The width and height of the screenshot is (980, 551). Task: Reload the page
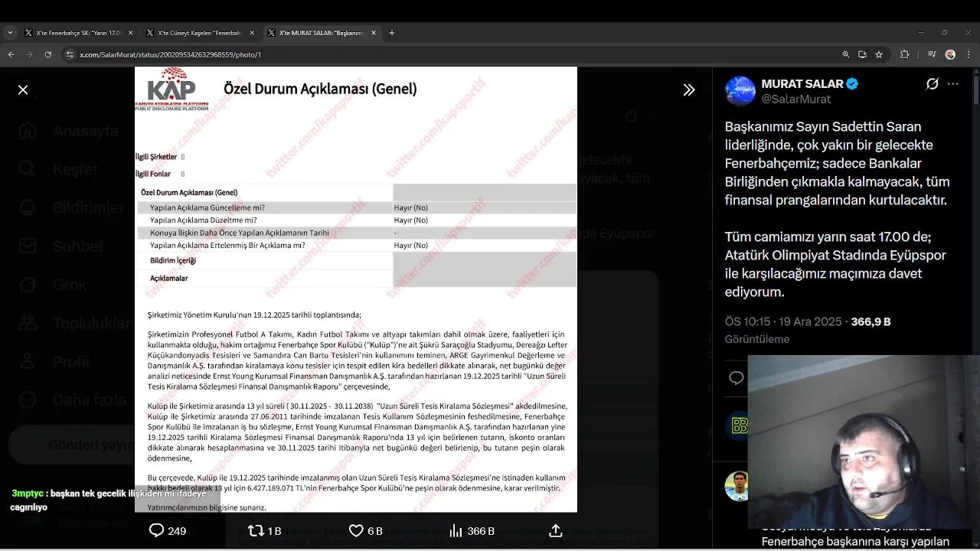(x=47, y=54)
